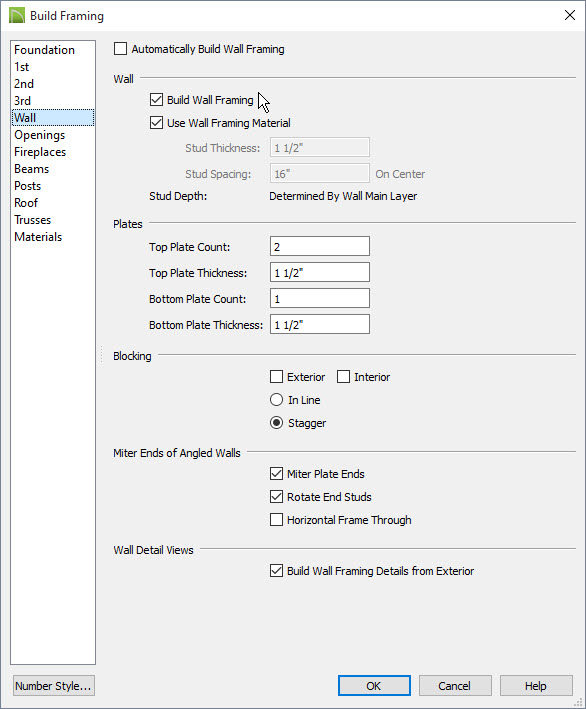Focus the Bottom Plate Thickness field
Viewport: 586px width, 709px height.
tap(320, 324)
